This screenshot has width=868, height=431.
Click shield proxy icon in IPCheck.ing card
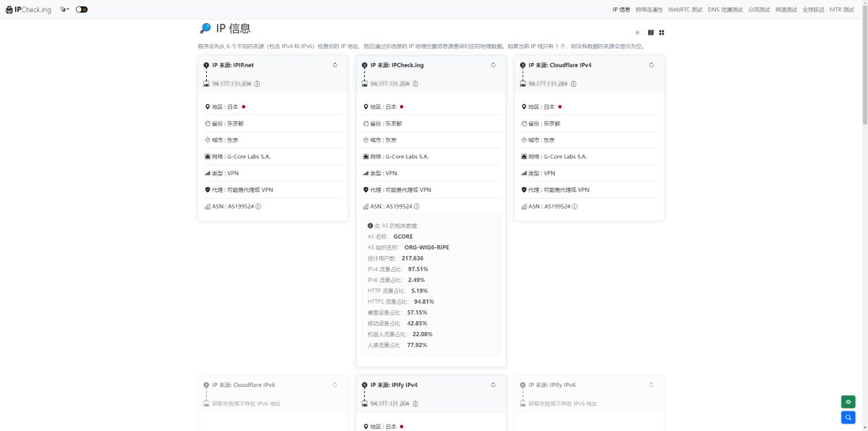(x=365, y=189)
